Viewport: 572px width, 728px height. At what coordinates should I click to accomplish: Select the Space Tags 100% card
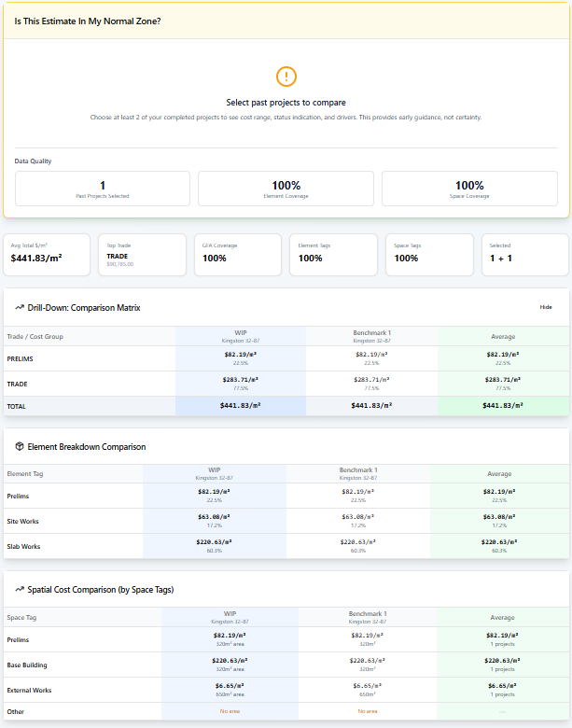429,255
